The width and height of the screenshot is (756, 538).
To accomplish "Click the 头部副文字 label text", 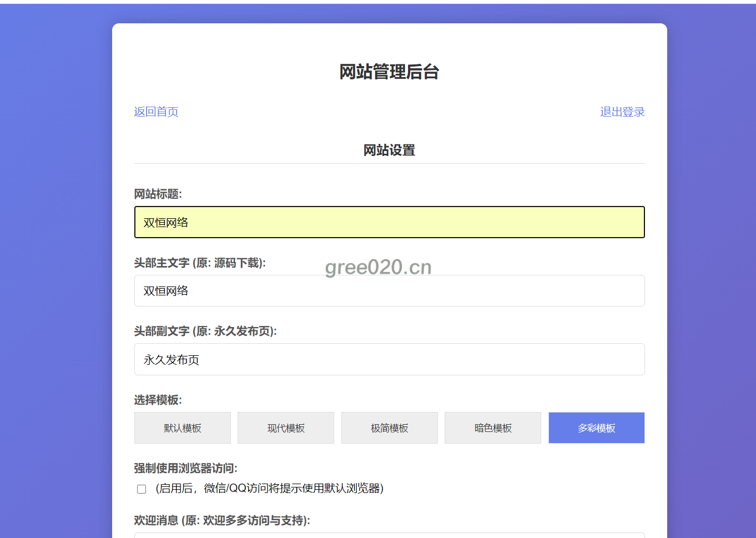I will (x=205, y=331).
